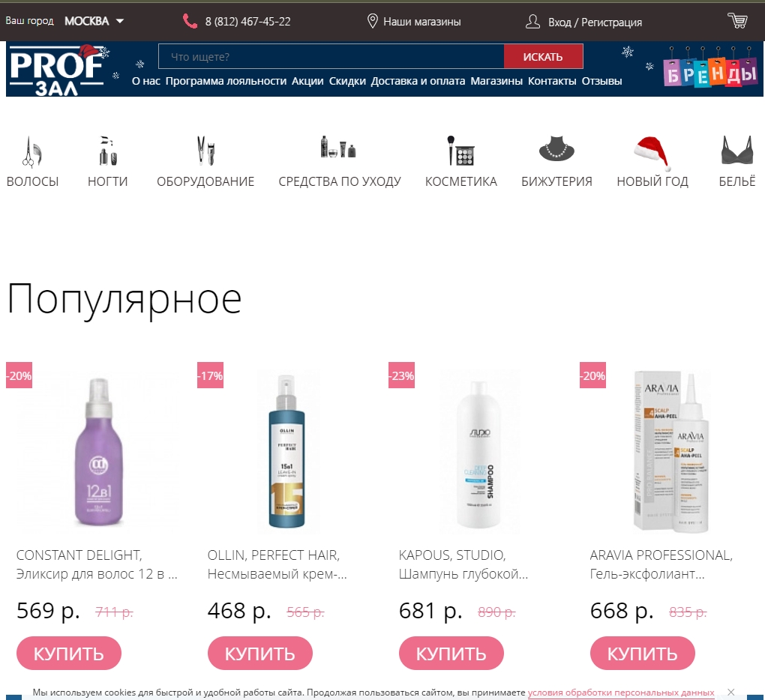Click Вход / Регистрация link

click(x=595, y=22)
